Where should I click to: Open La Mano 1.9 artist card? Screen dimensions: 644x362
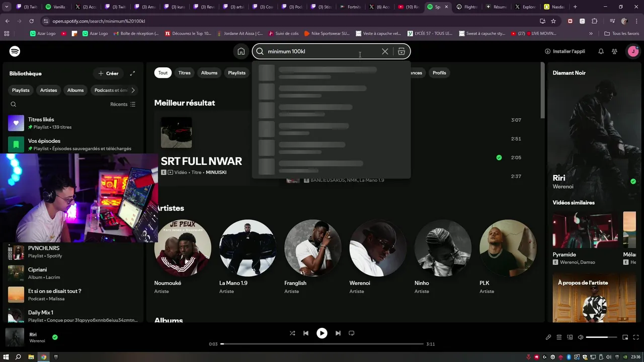pos(248,257)
